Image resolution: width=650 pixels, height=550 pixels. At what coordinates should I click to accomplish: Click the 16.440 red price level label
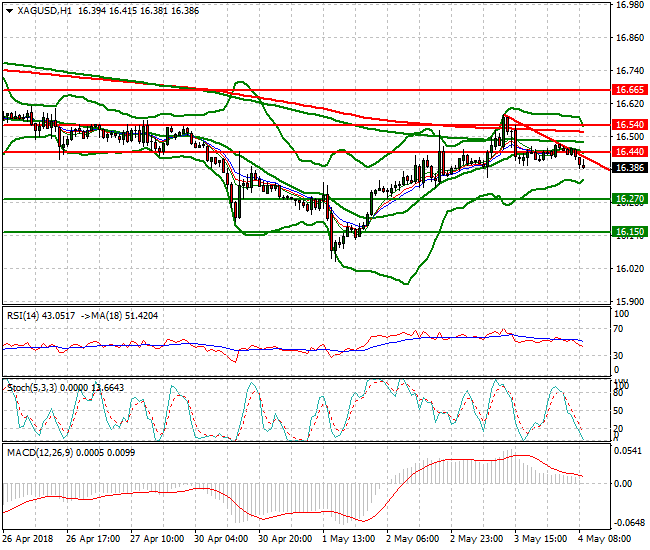(629, 152)
